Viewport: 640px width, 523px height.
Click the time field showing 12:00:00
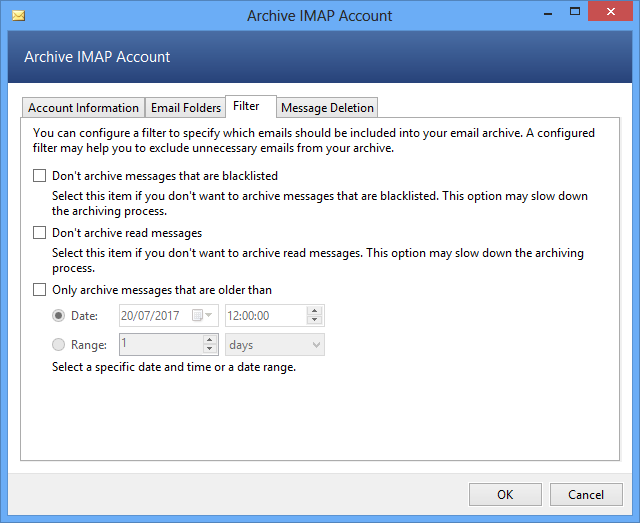point(264,316)
